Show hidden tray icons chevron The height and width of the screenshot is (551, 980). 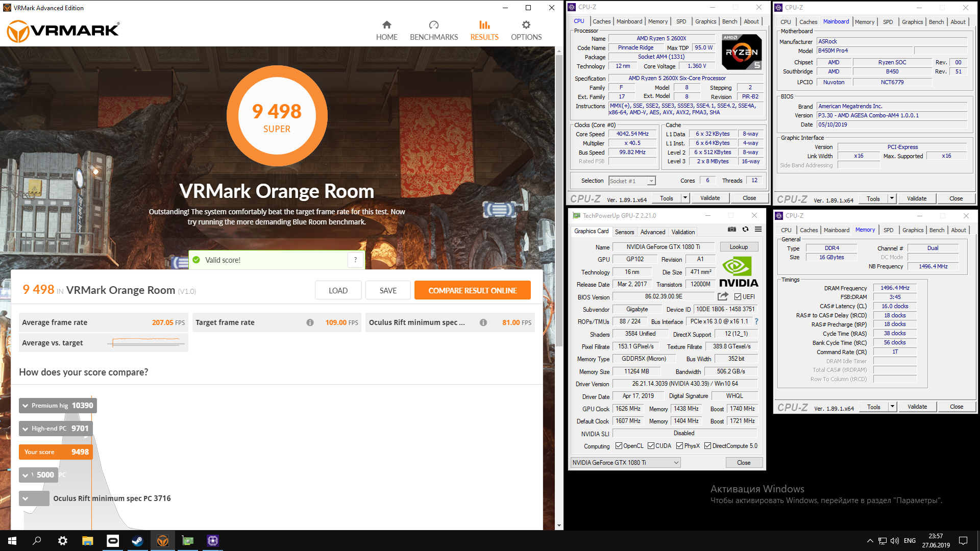[x=870, y=541]
